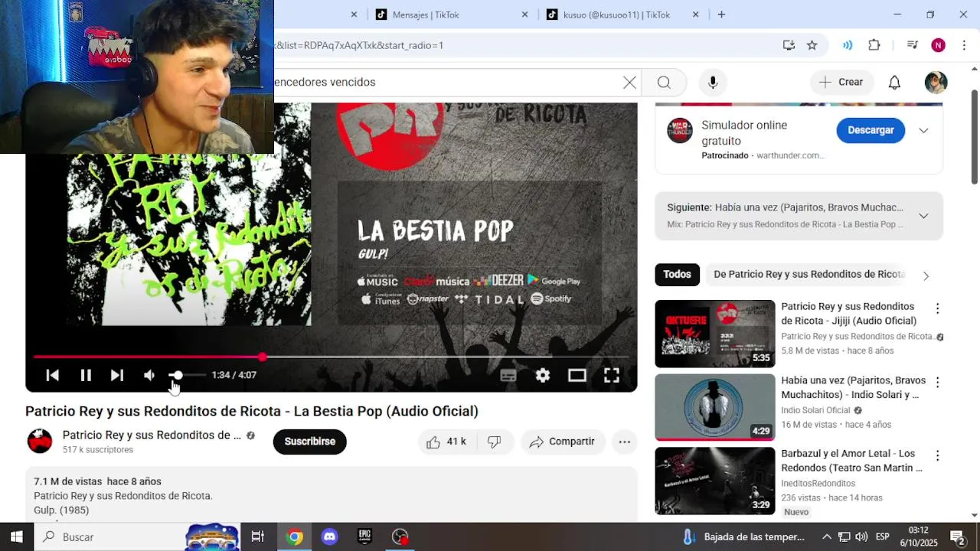The height and width of the screenshot is (551, 980).
Task: Open YouTube notifications bell
Action: tap(894, 82)
